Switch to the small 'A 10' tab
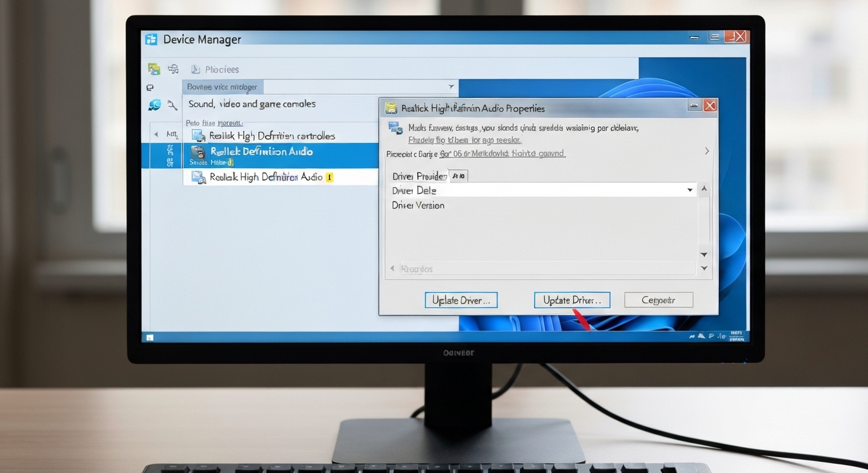 [x=459, y=176]
